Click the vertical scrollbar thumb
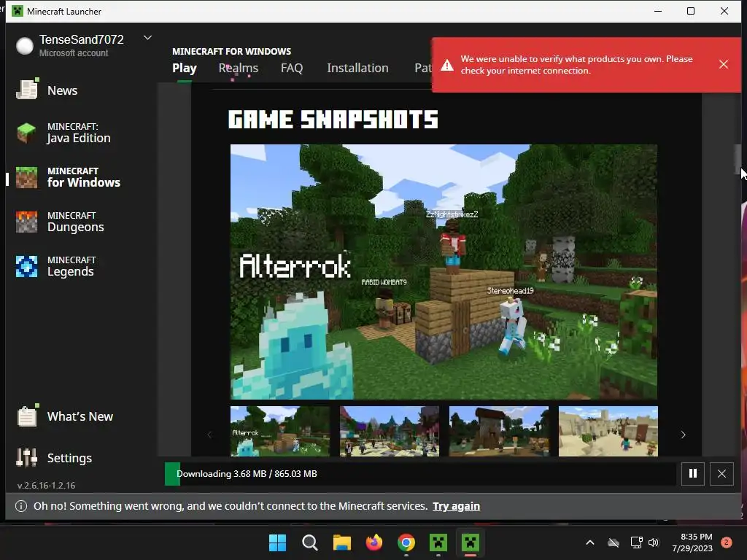The height and width of the screenshot is (560, 747). coord(738,160)
